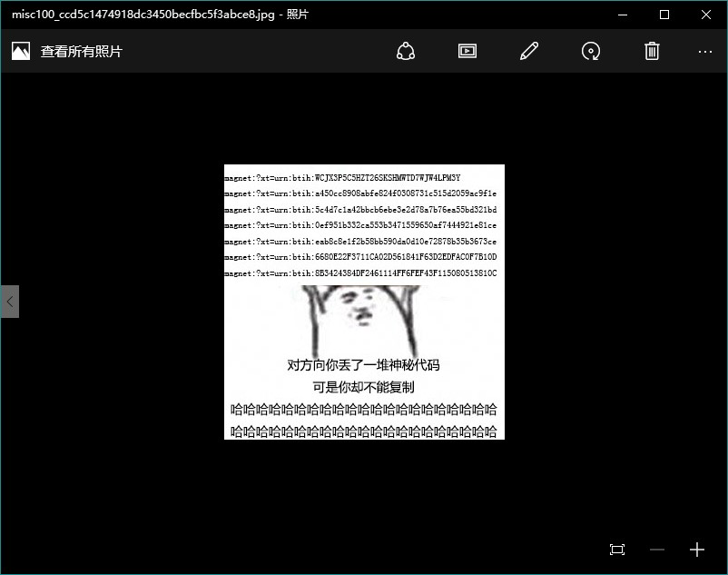Open 查看所有照片 to view all photos
This screenshot has width=728, height=575.
click(x=82, y=51)
